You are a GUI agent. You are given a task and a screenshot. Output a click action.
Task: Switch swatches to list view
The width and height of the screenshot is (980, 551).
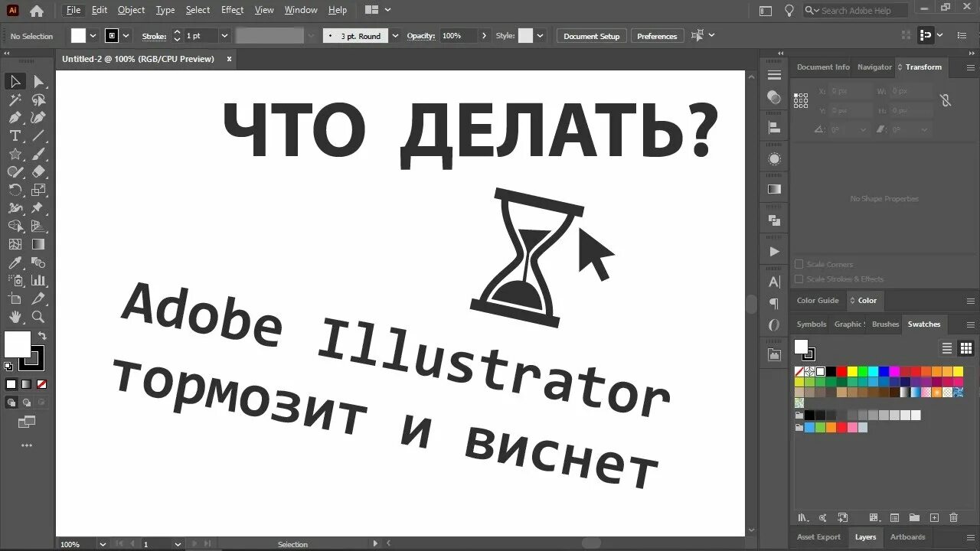click(x=947, y=348)
